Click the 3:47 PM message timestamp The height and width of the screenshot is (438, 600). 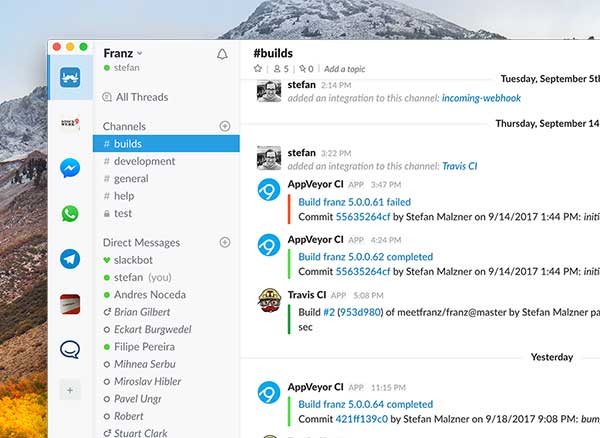point(386,185)
